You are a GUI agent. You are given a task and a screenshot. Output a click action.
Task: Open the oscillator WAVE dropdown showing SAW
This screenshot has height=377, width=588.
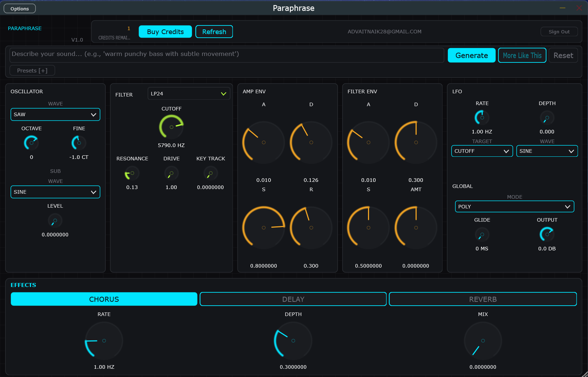click(55, 114)
